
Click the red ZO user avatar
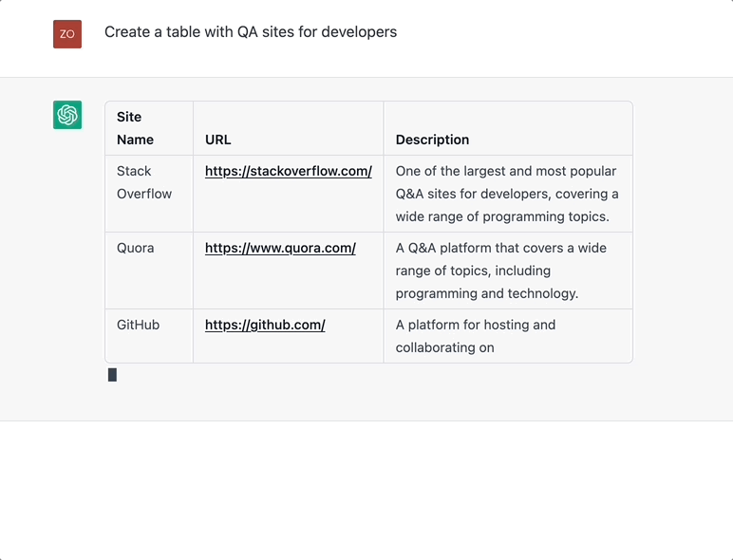point(67,34)
